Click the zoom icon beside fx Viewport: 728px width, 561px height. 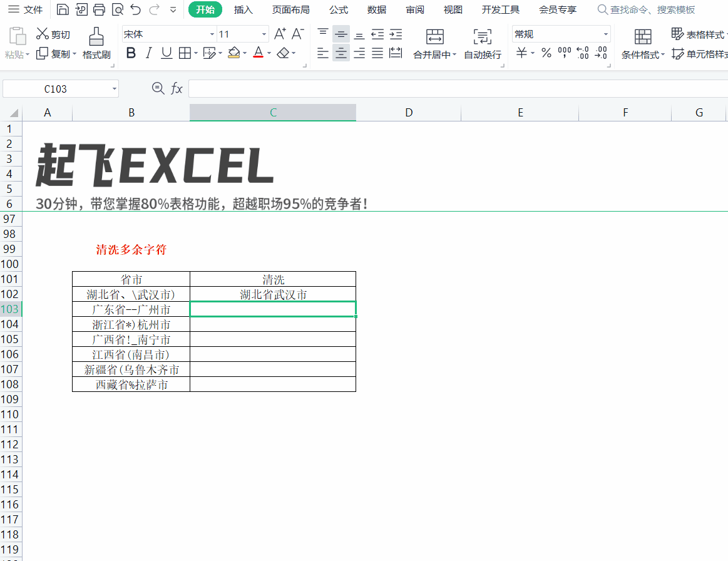click(x=158, y=88)
